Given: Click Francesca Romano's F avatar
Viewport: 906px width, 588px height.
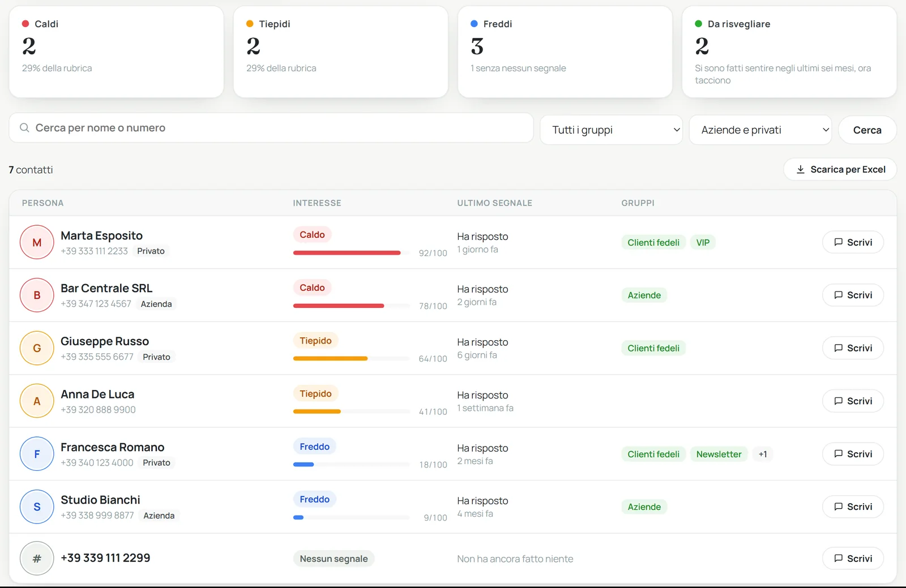Looking at the screenshot, I should pos(37,454).
